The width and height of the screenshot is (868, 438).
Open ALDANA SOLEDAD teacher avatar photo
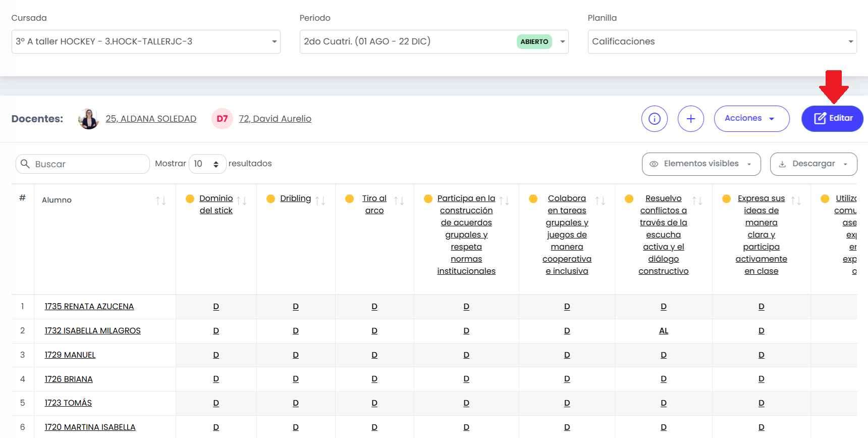tap(89, 119)
